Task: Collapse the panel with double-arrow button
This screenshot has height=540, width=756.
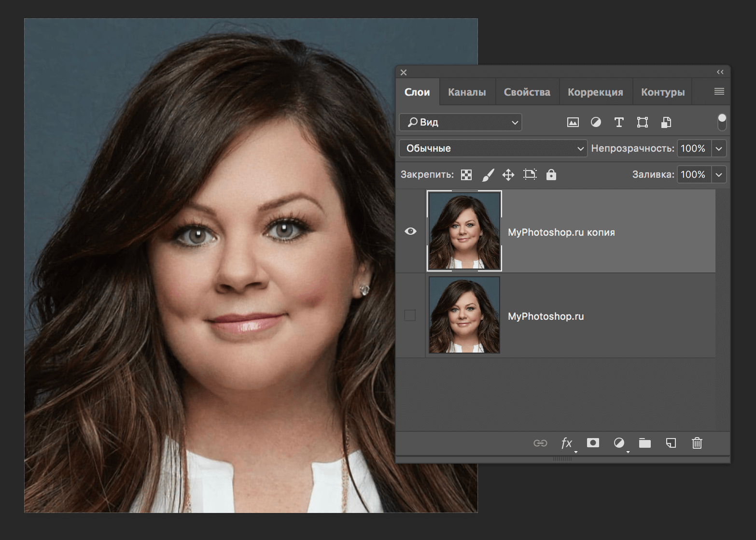Action: (720, 72)
